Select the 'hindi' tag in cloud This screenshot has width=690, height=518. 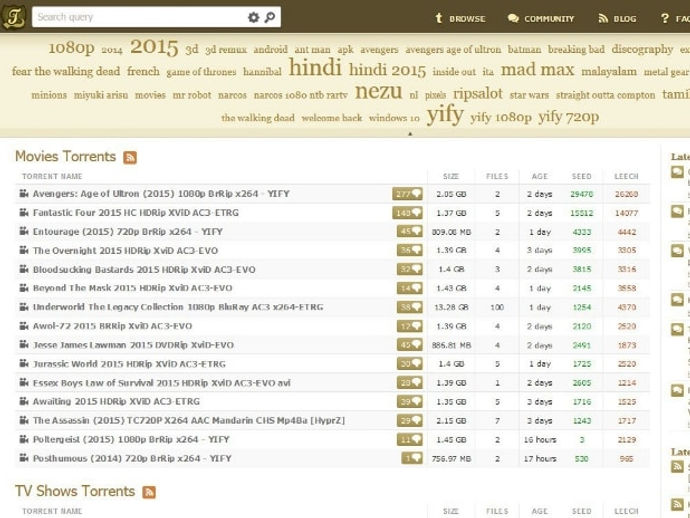click(315, 68)
